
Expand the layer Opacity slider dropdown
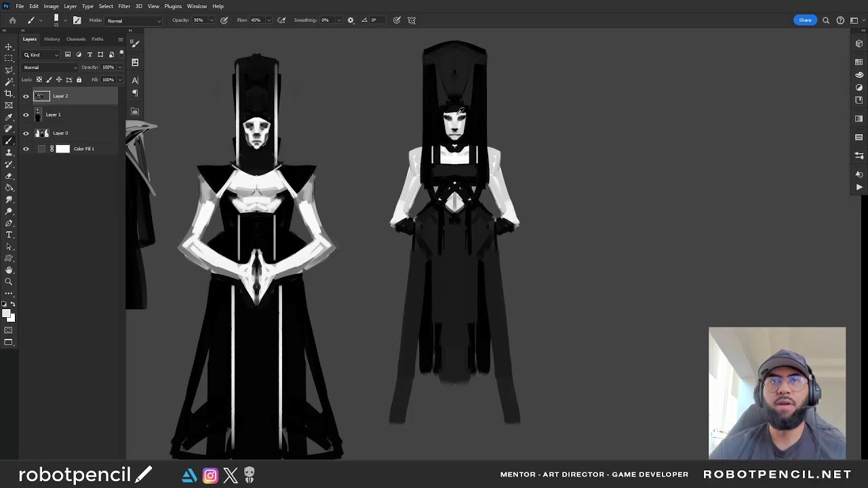click(120, 67)
